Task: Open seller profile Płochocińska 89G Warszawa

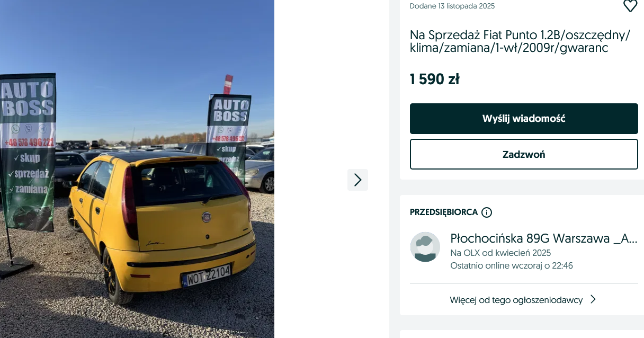Action: coord(544,238)
